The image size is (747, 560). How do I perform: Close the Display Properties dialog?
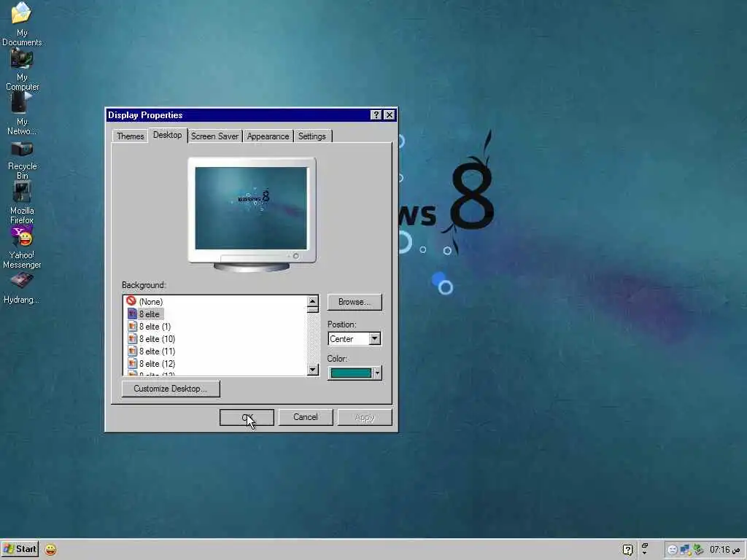[390, 114]
